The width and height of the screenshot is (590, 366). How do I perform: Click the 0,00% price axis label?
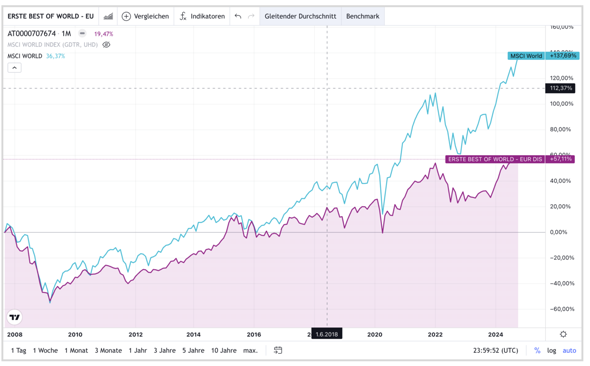pyautogui.click(x=558, y=232)
